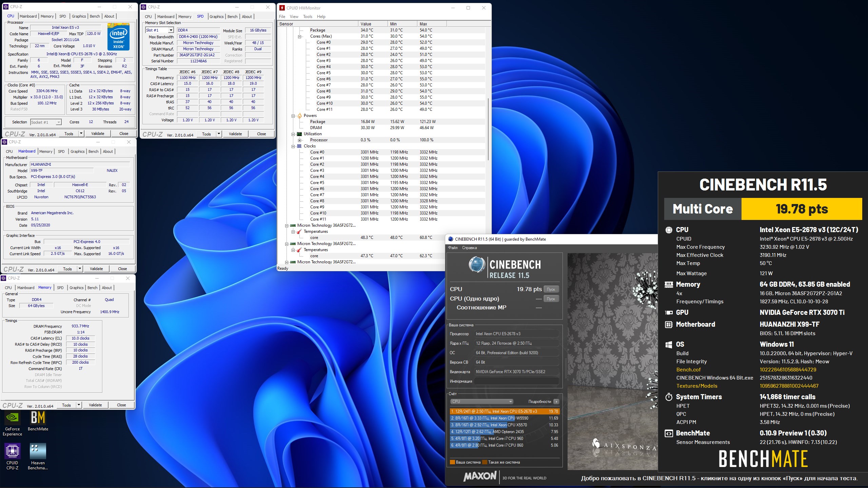
Task: Click the BenchMate Motherboard icon
Action: (x=669, y=324)
